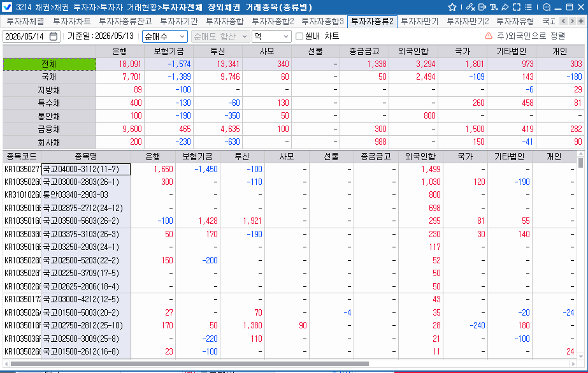
Task: Click the horizontal scrollbar thumb
Action: [x=189, y=363]
